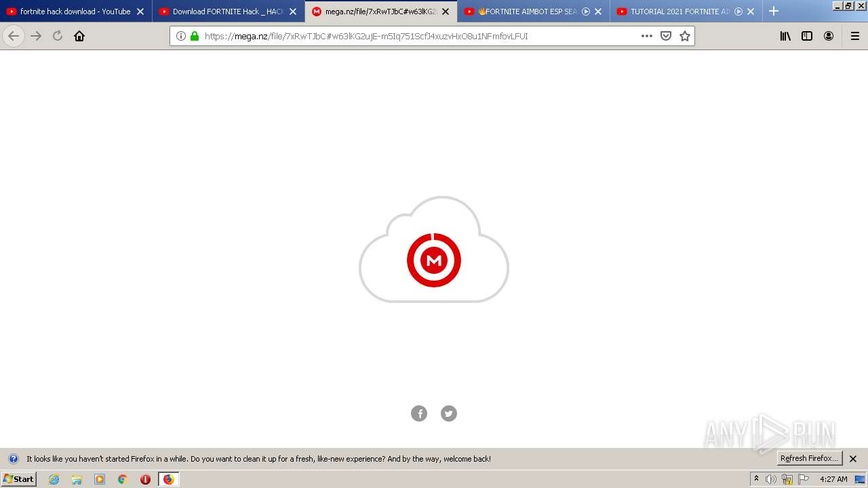Go back to the previous page
868x488 pixels.
point(14,36)
